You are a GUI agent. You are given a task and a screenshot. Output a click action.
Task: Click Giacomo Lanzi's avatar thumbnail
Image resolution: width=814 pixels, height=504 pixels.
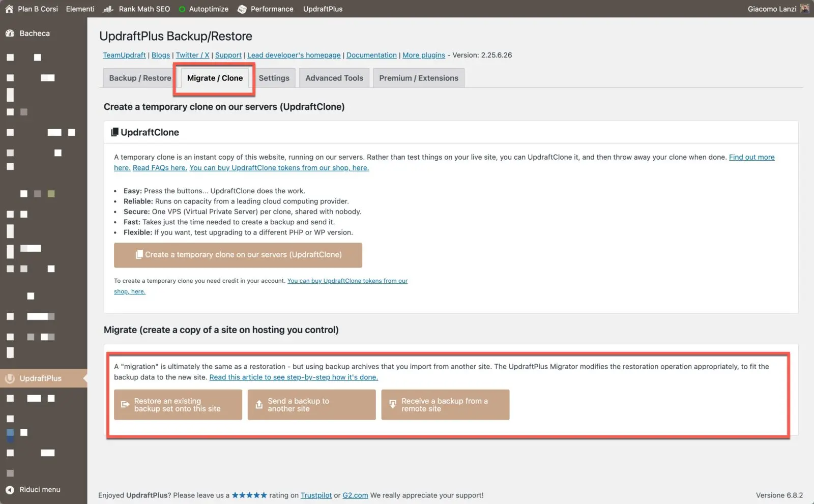point(805,9)
